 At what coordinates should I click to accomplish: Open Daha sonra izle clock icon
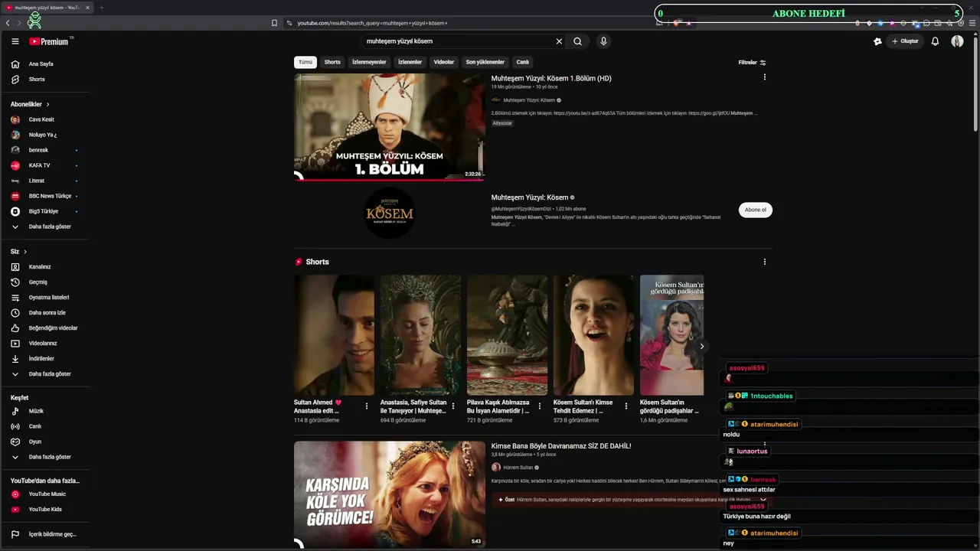(x=15, y=313)
